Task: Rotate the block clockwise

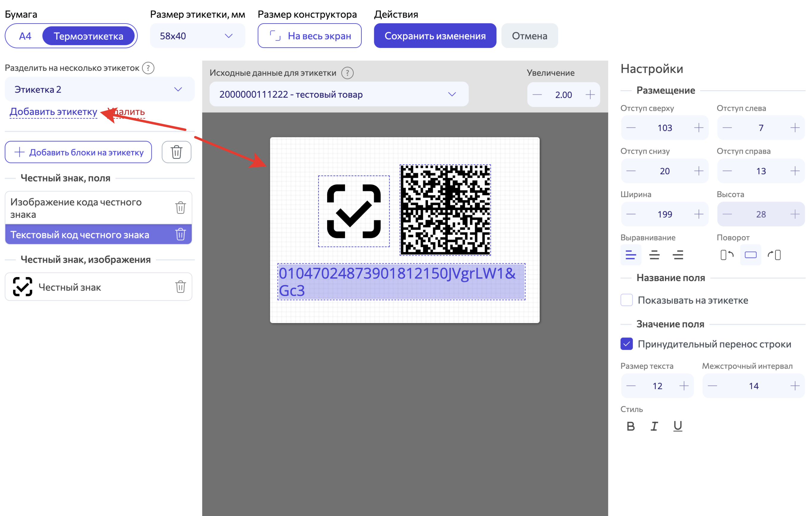Action: (774, 255)
